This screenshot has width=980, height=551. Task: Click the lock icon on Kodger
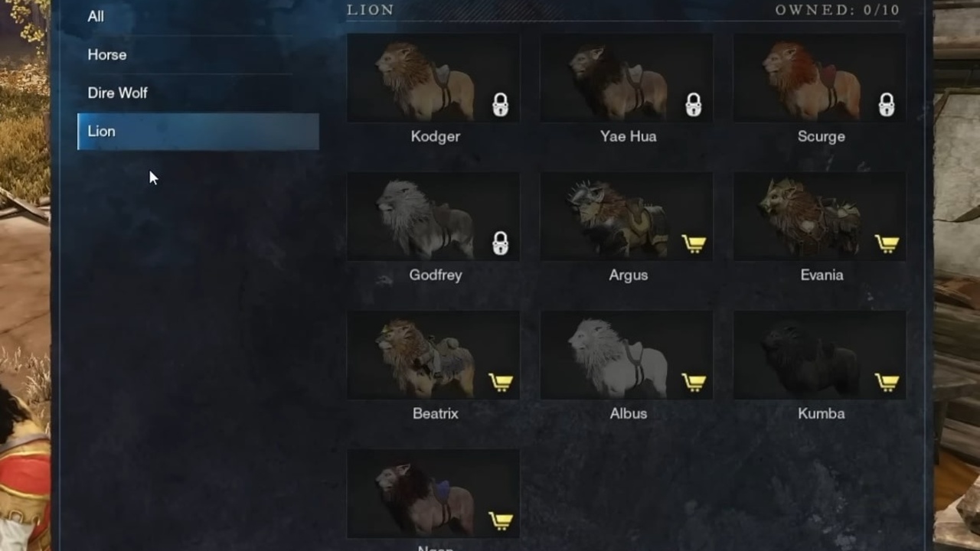[500, 104]
